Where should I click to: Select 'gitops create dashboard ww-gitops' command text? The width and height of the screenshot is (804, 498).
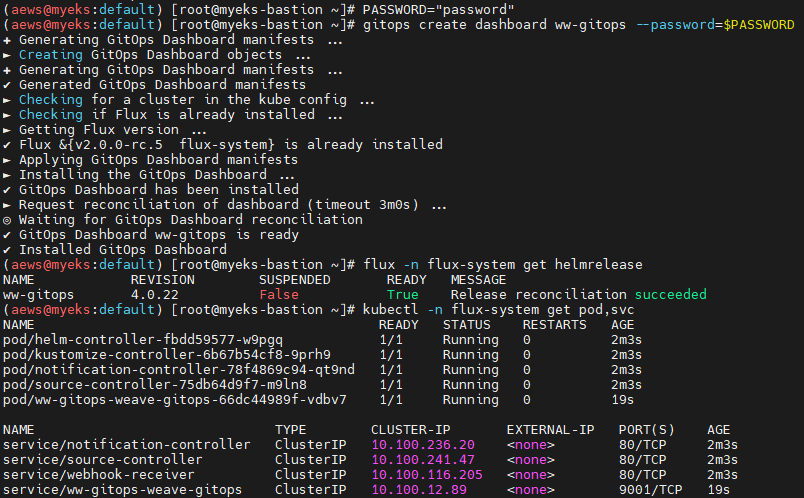coord(494,25)
